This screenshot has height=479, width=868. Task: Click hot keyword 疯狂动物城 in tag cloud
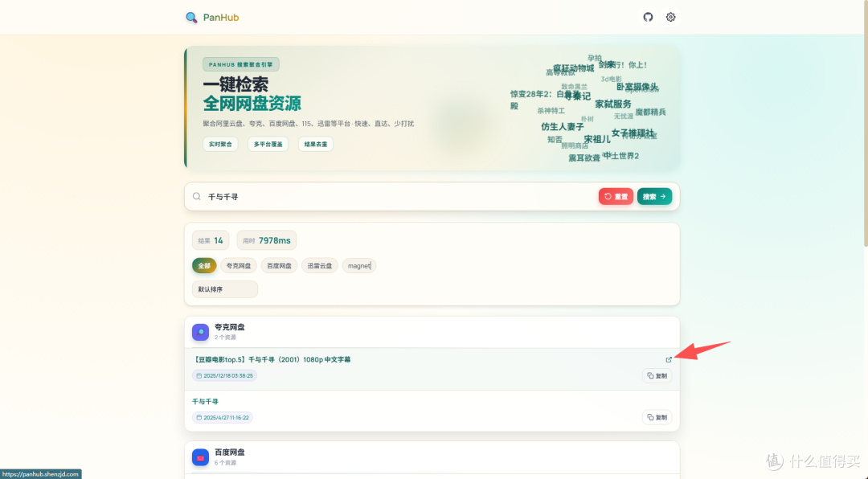(x=574, y=68)
